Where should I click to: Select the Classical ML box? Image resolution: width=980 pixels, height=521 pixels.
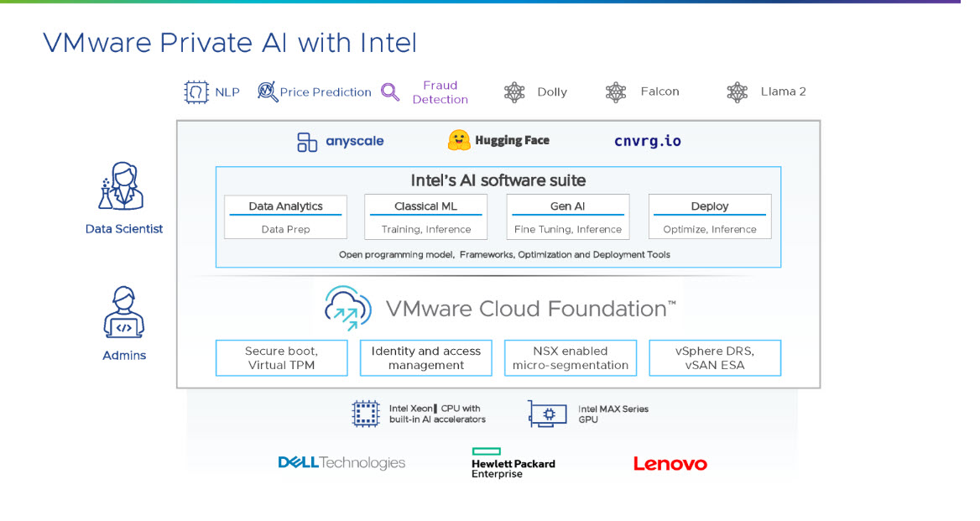pos(425,216)
